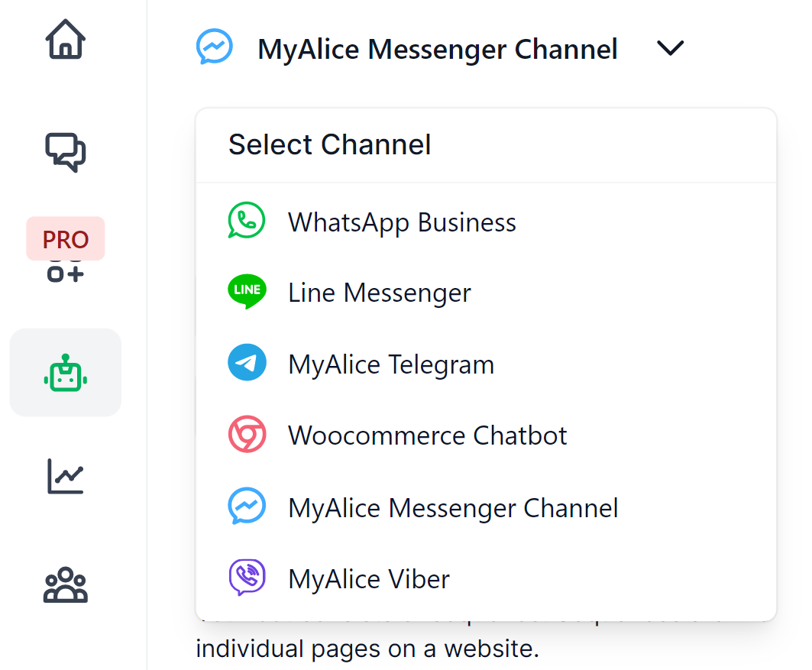Select the green chatbot robot icon

(x=66, y=374)
